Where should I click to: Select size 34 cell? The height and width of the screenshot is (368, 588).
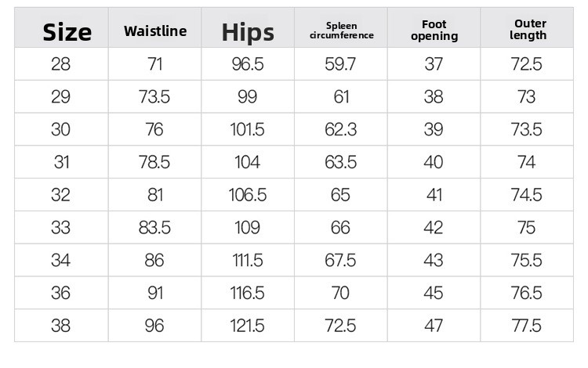coord(60,260)
